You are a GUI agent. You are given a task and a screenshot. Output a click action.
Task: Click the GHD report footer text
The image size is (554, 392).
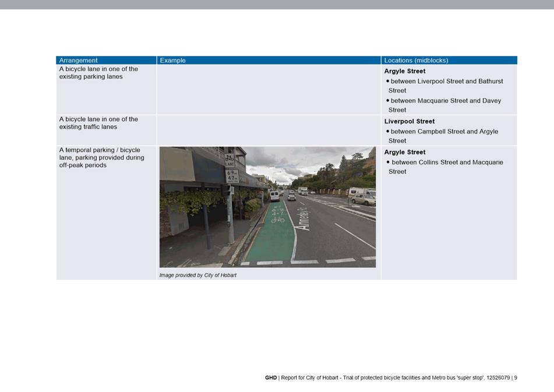tap(391, 377)
